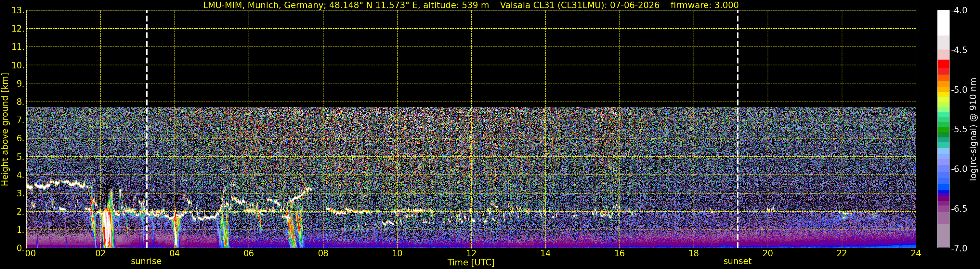Viewport: 980px width, 269px height.
Task: Click the plot title with LMU-MIM Munich
Action: (346, 5)
